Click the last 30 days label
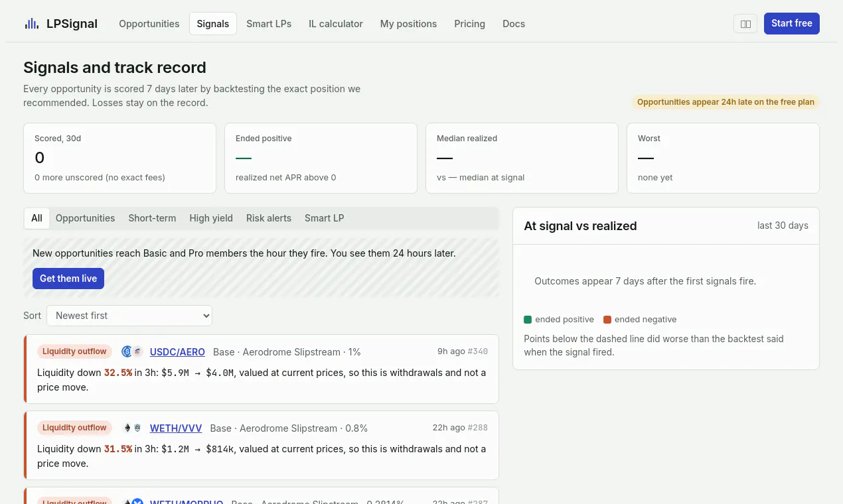Screen dimensions: 843x504 pos(783,225)
